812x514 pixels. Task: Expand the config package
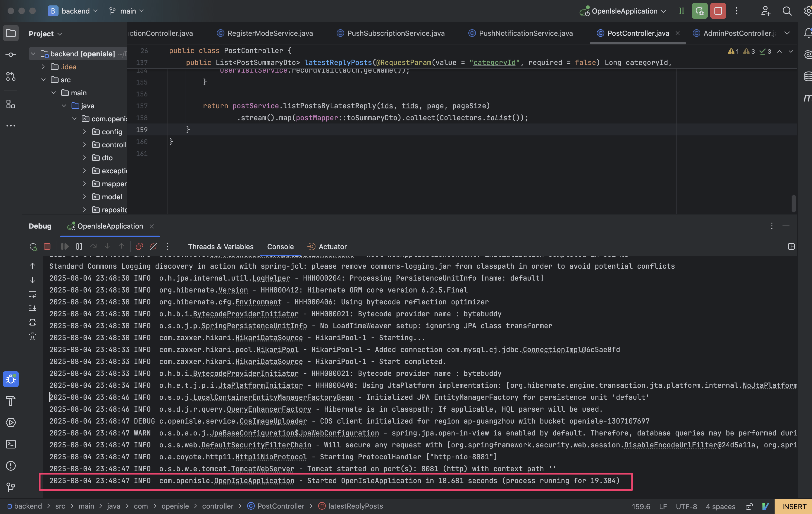coord(84,132)
